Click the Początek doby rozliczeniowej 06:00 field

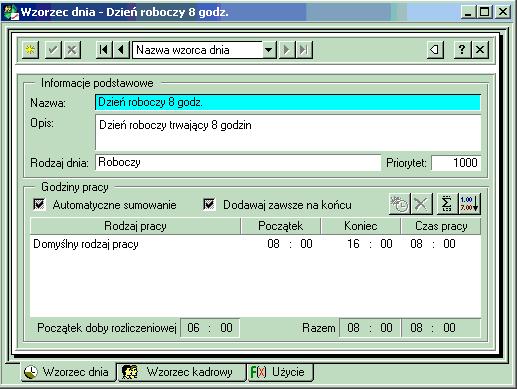click(x=210, y=328)
